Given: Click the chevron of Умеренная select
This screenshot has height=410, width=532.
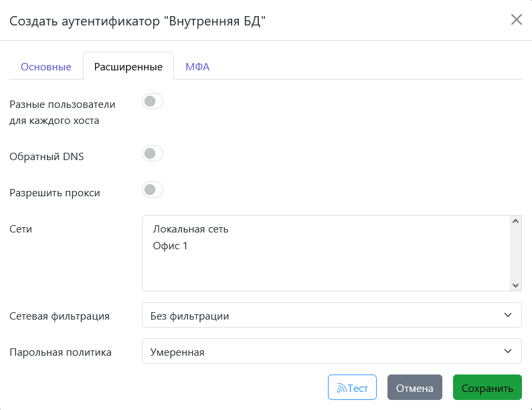Looking at the screenshot, I should coord(507,352).
